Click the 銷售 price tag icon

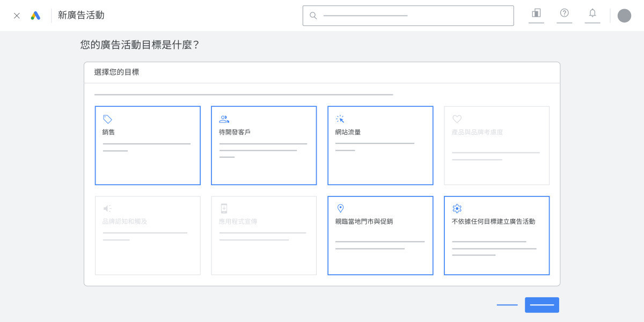pos(107,119)
